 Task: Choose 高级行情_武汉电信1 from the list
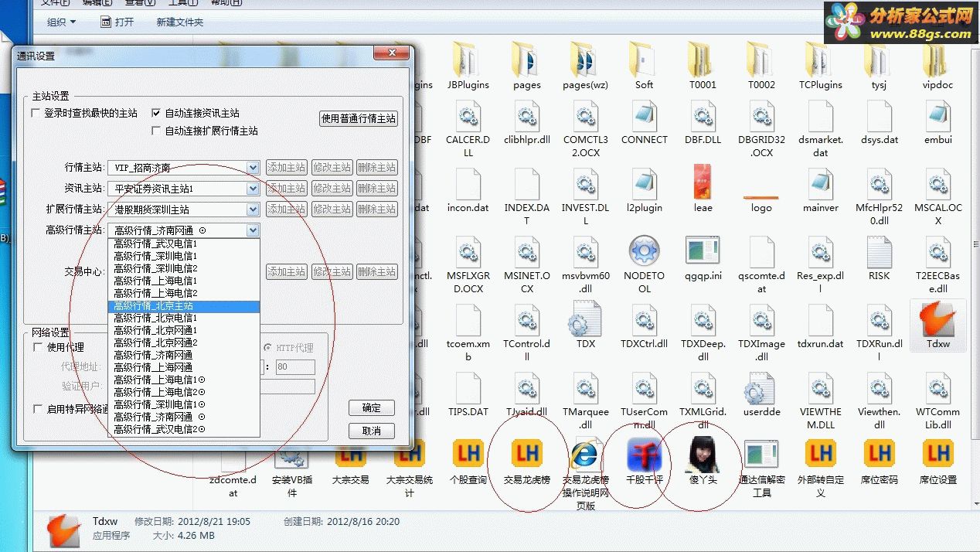(x=184, y=244)
